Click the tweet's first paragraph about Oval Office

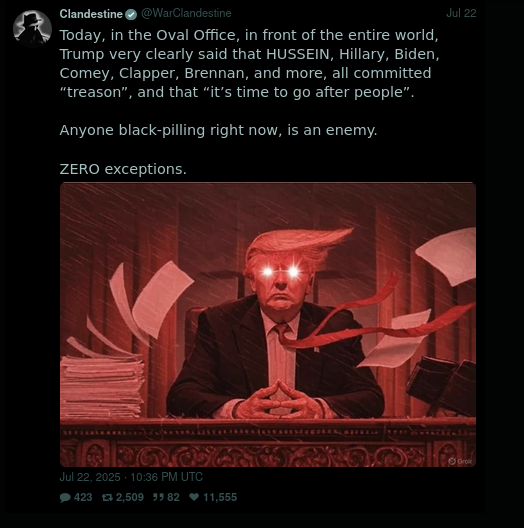pyautogui.click(x=250, y=64)
